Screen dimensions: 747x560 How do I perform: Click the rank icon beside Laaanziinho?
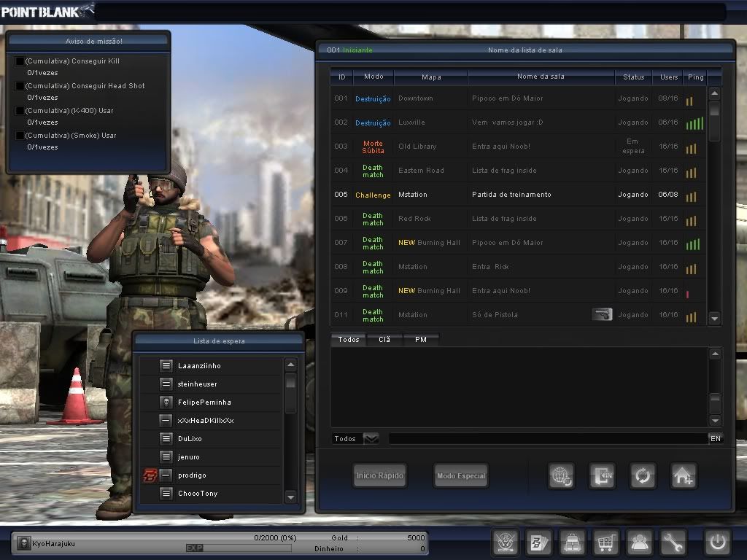click(x=166, y=366)
